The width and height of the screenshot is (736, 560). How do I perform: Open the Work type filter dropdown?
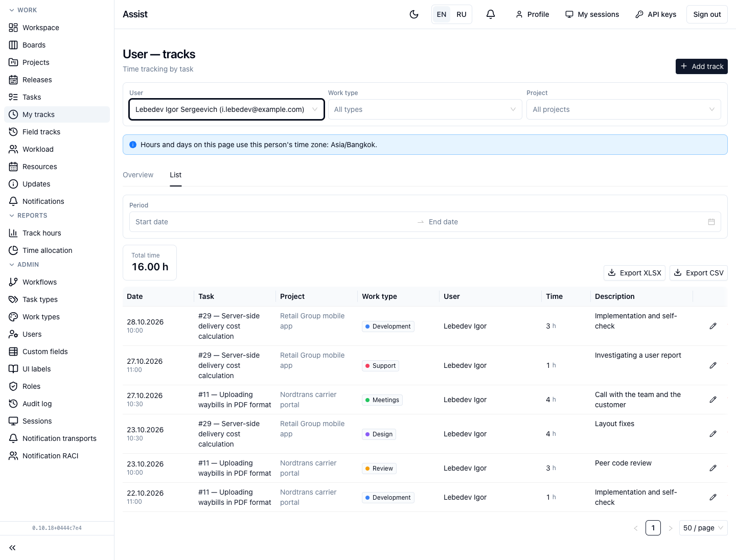[x=425, y=109]
